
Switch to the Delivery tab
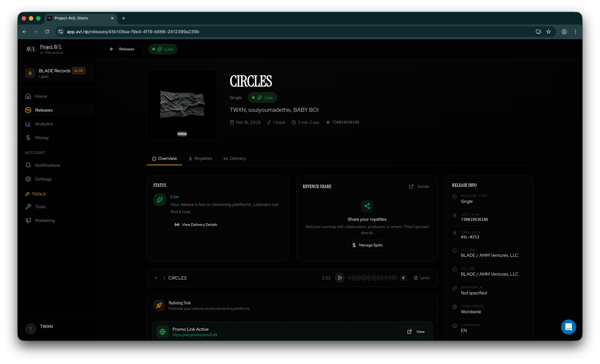235,158
